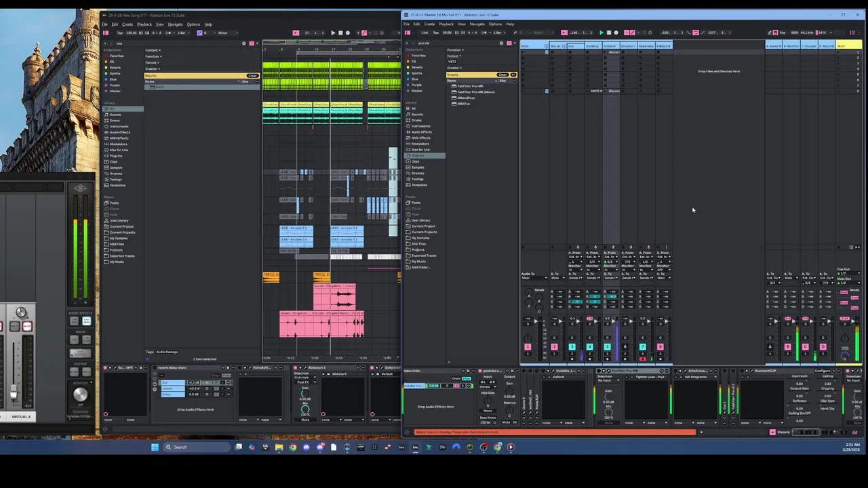This screenshot has width=868, height=488.
Task: Expand Function filter in Master DJ Mix Set browser
Action: [456, 50]
